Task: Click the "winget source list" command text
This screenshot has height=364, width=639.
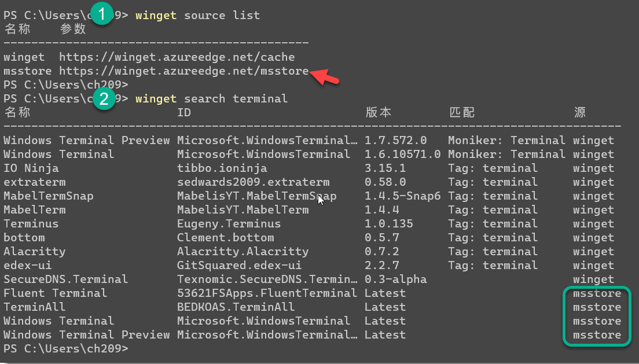Action: pyautogui.click(x=197, y=16)
